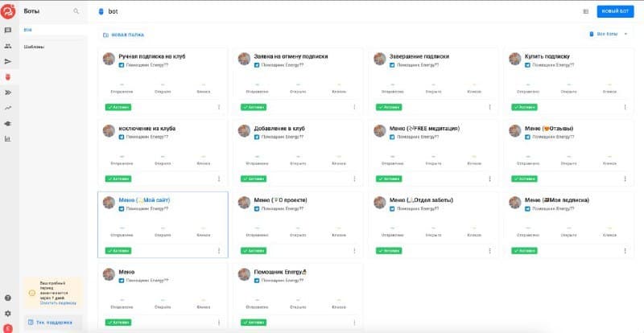Open Шаблоны in the bots sidebar
The image size is (644, 333).
pos(34,47)
